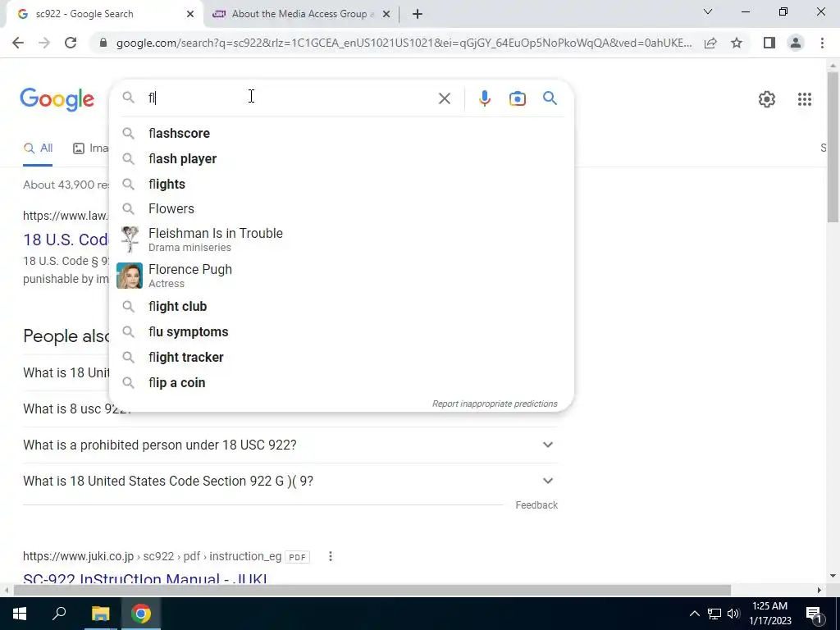Viewport: 840px width, 630px height.
Task: Open search by image camera icon
Action: 517,98
